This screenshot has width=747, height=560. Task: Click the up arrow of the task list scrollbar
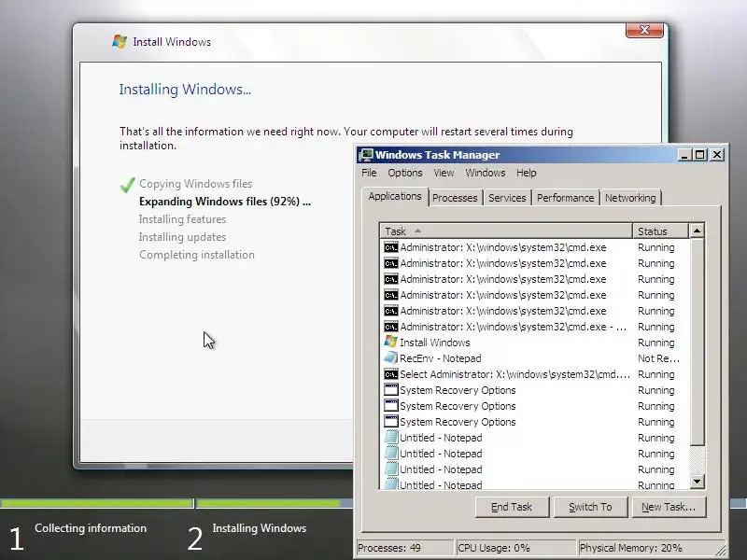pyautogui.click(x=697, y=231)
